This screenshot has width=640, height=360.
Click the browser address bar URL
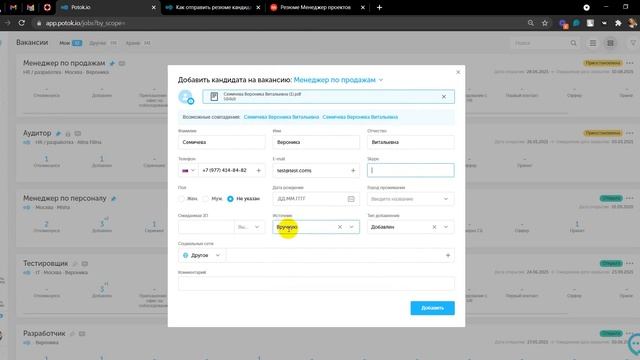coord(85,23)
